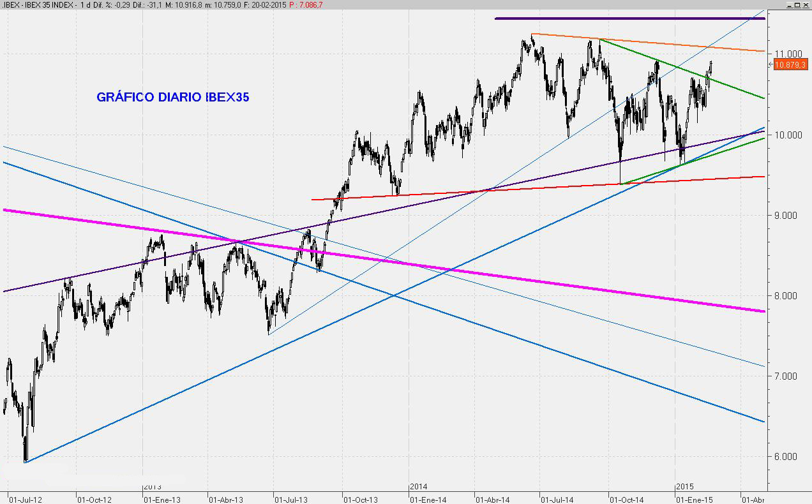Click the 2014 year marker on time axis

[418, 486]
